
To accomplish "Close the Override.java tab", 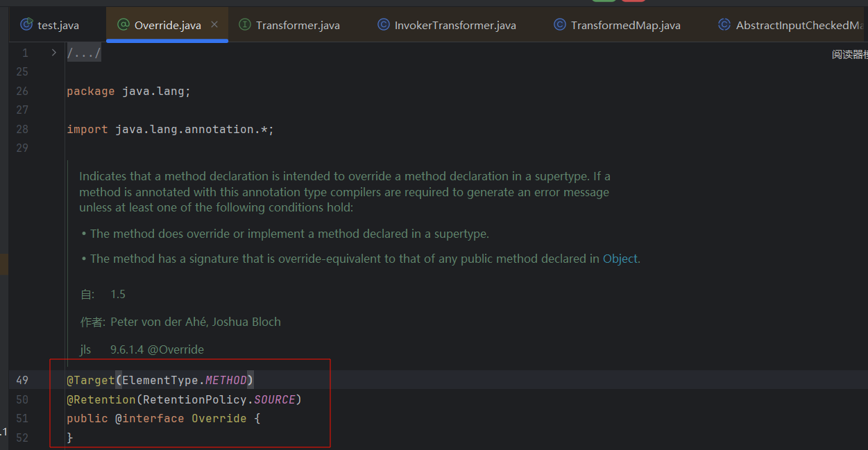I will 214,24.
